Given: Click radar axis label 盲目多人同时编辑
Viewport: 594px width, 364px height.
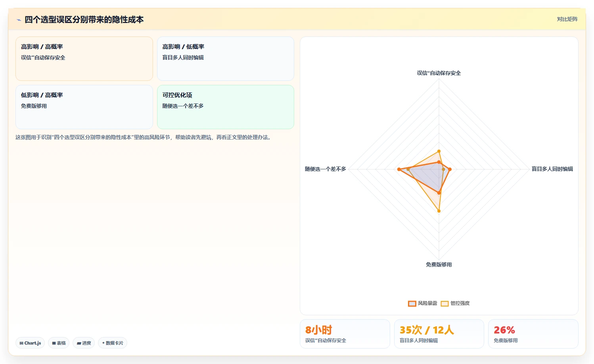Looking at the screenshot, I should click(x=552, y=169).
